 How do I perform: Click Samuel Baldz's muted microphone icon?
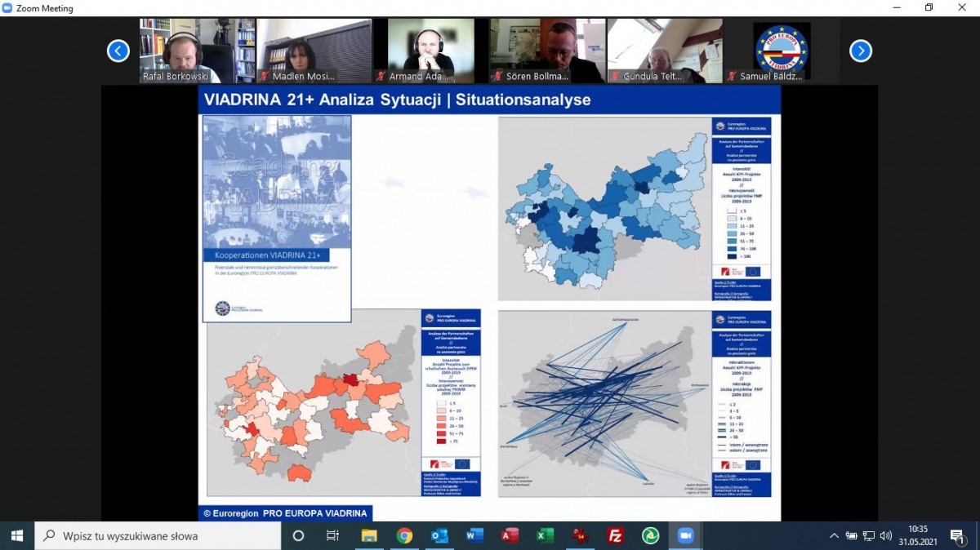pyautogui.click(x=732, y=76)
